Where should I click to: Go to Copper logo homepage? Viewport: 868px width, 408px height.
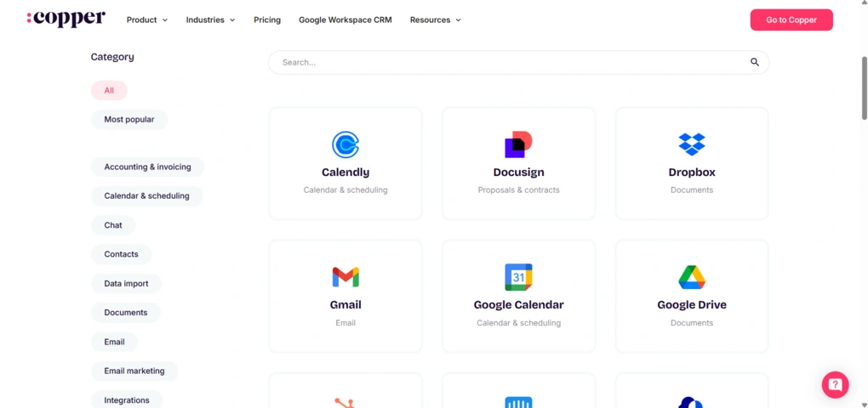point(66,19)
